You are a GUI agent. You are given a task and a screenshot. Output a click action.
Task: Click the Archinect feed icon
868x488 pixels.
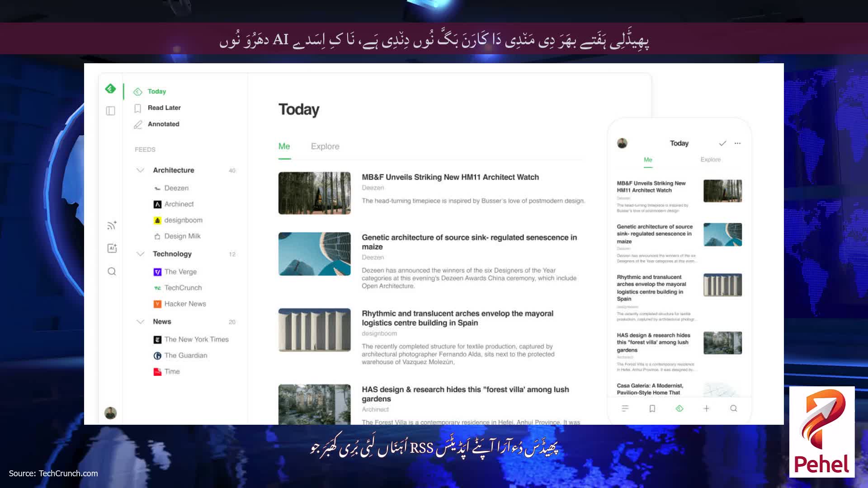point(157,204)
